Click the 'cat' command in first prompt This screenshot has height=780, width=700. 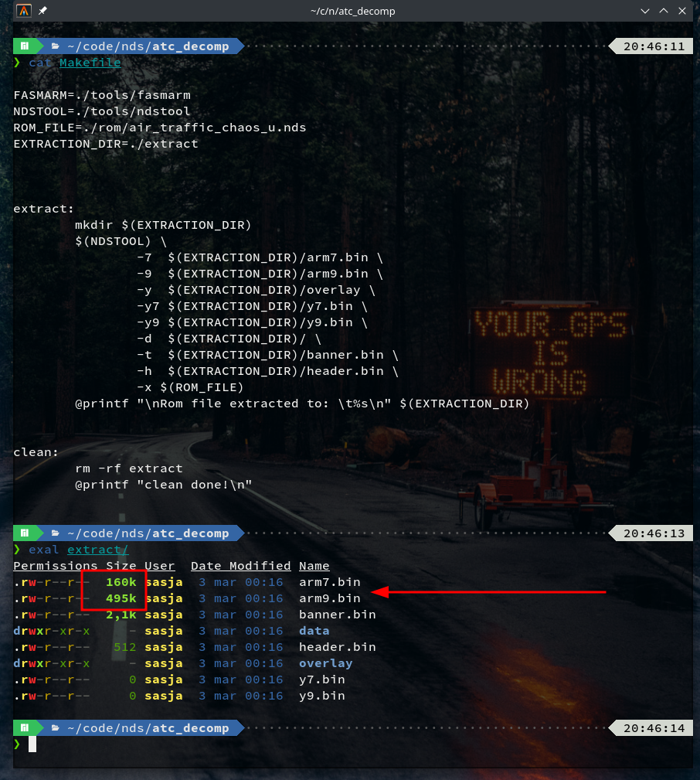coord(39,63)
